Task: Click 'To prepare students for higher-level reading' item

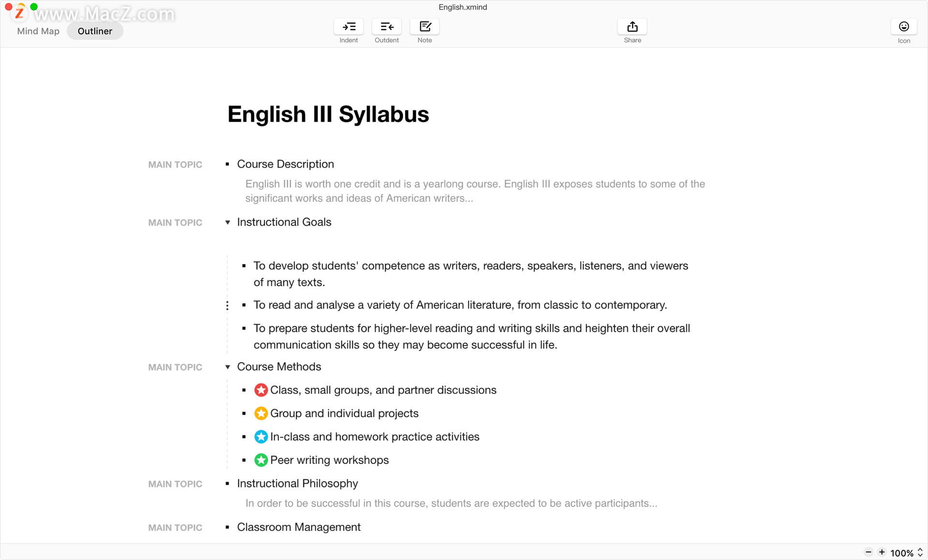Action: pos(472,337)
